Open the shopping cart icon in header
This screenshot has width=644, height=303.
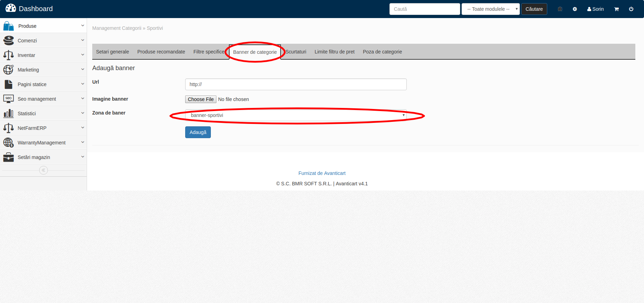click(x=616, y=9)
